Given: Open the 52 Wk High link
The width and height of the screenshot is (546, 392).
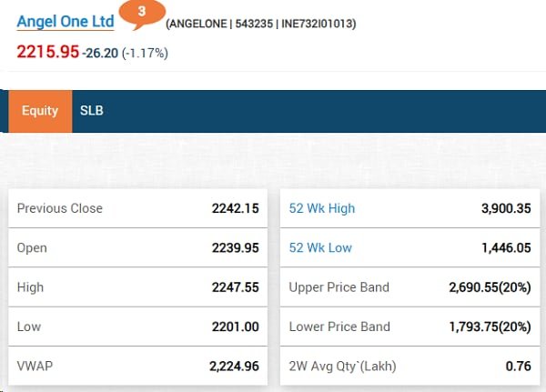Looking at the screenshot, I should coord(321,208).
